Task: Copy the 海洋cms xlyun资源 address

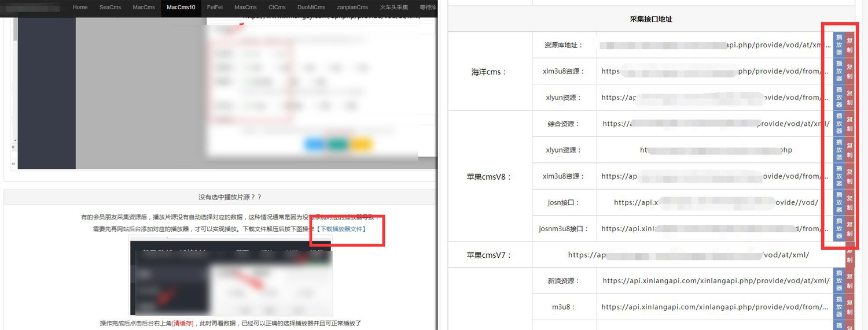Action: click(849, 97)
